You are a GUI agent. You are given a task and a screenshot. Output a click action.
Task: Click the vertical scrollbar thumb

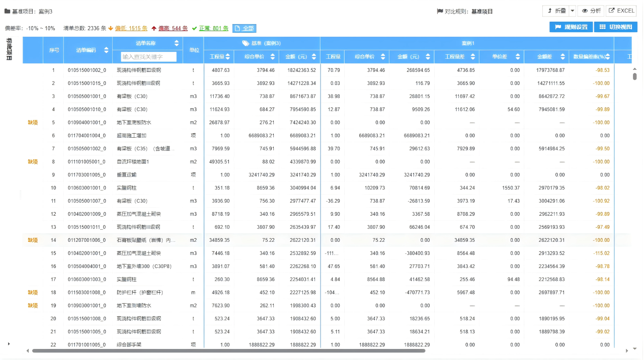[635, 77]
